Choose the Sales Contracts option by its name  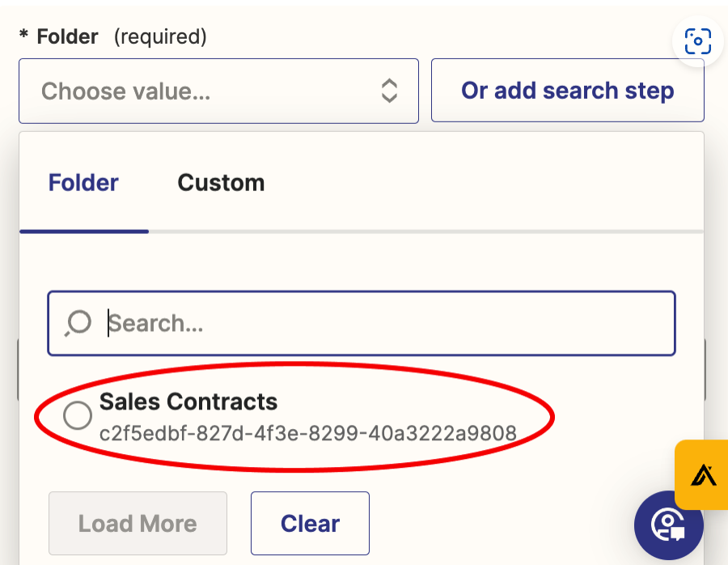point(188,401)
